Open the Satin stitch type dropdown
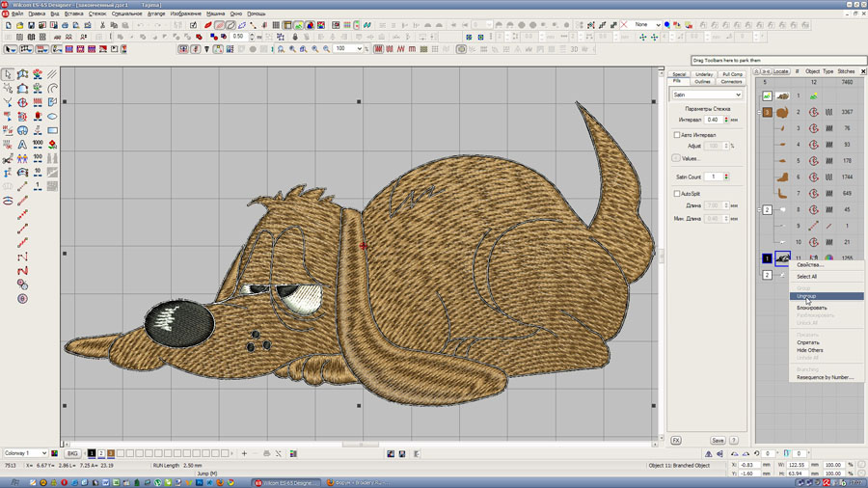The image size is (868, 488). (707, 95)
